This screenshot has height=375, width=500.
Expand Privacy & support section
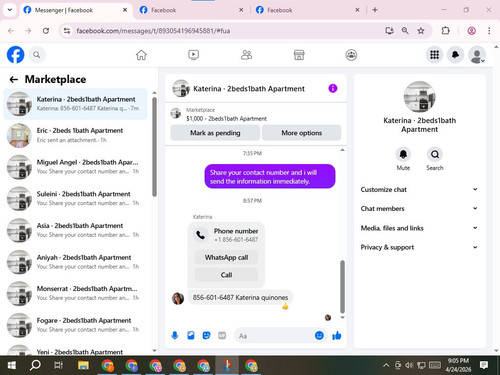(419, 247)
